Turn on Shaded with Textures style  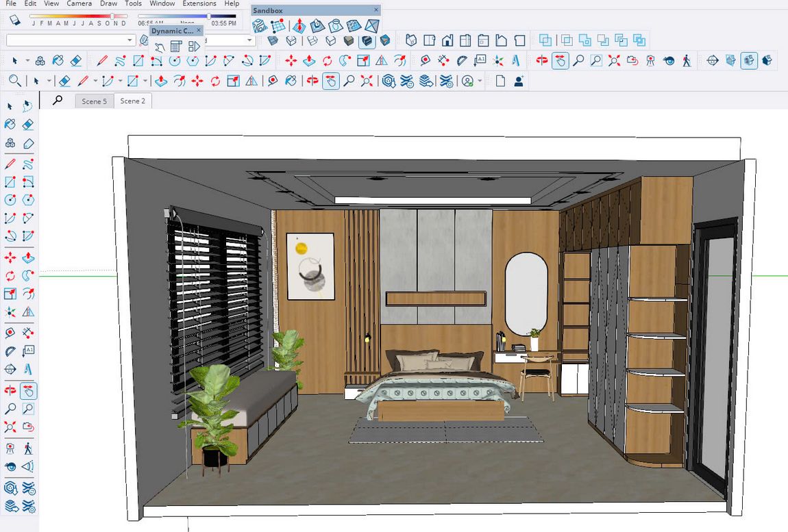(x=749, y=60)
